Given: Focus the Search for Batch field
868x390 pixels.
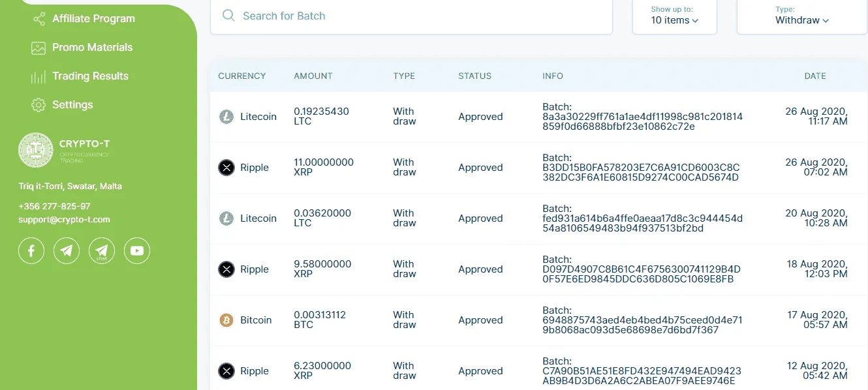Looking at the screenshot, I should (x=411, y=16).
